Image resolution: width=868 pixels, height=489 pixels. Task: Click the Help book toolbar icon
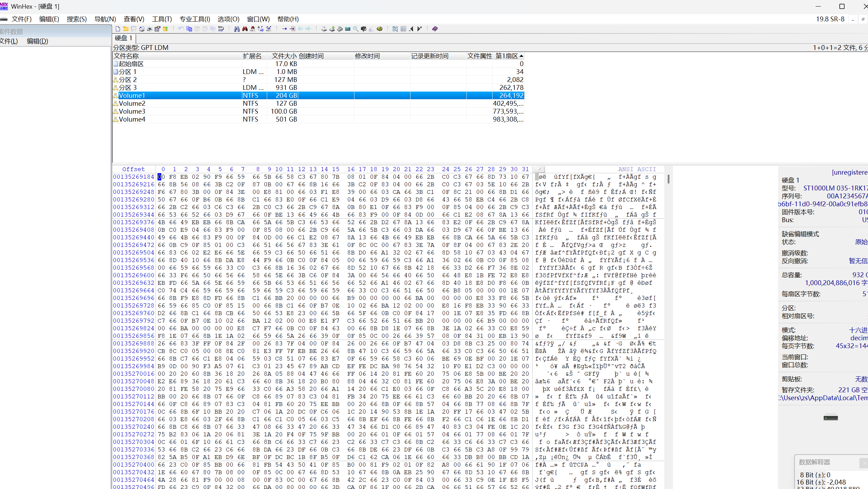coord(435,29)
